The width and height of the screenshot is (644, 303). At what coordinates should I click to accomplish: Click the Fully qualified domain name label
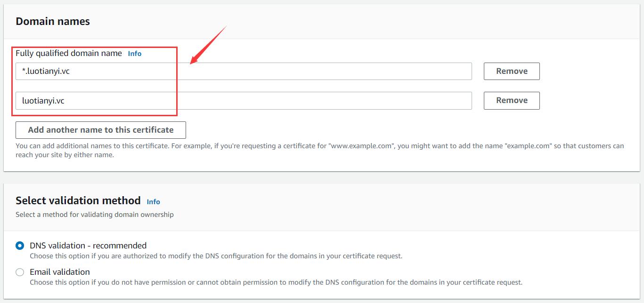(69, 54)
